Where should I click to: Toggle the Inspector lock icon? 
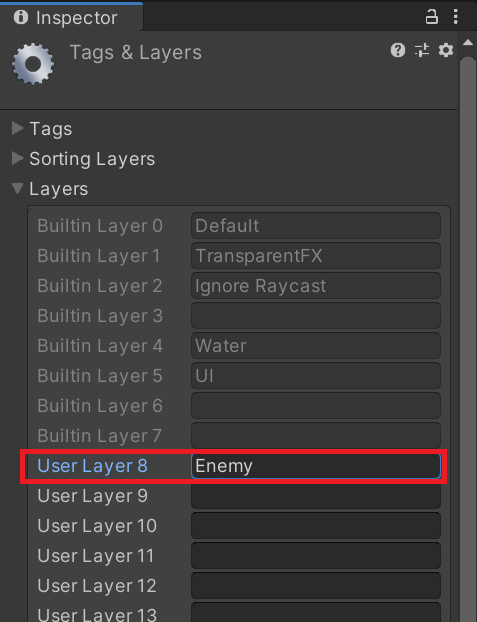[431, 17]
